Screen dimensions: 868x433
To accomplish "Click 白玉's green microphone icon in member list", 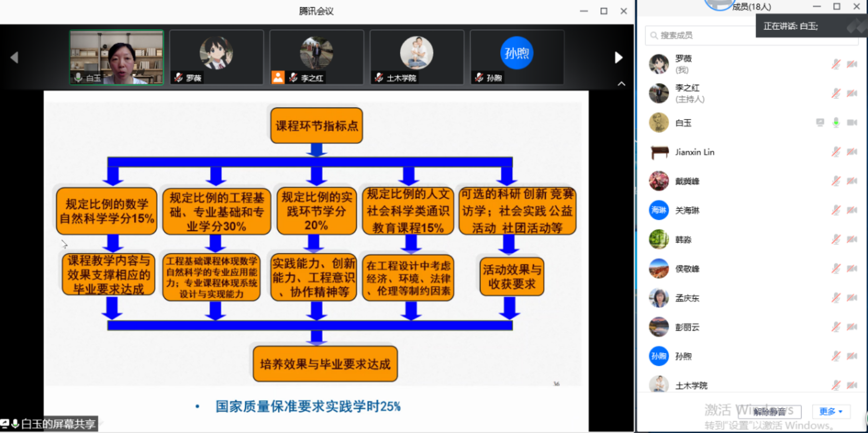I will coord(836,123).
